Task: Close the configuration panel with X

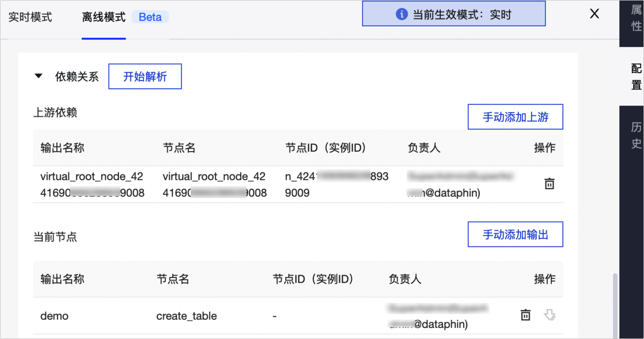Action: point(594,13)
